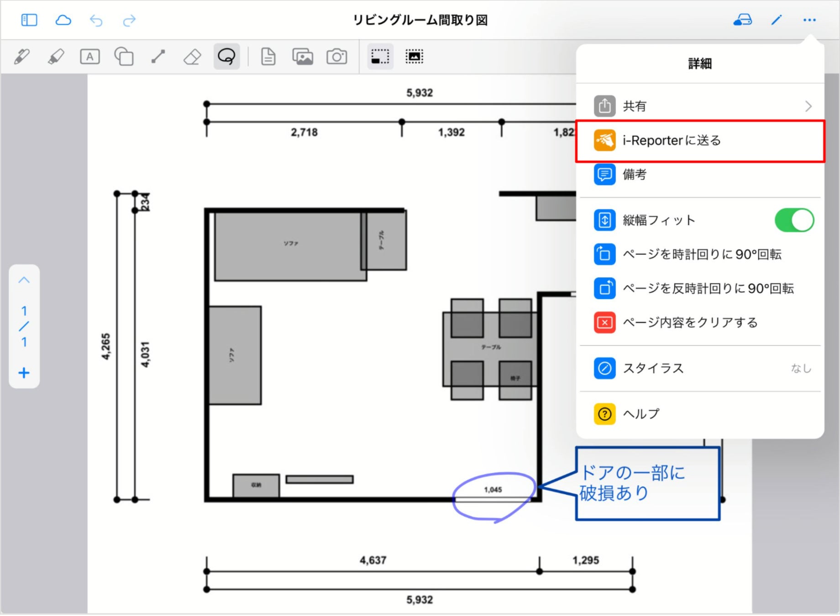Add a new page with plus button
The height and width of the screenshot is (616, 840).
pos(24,373)
